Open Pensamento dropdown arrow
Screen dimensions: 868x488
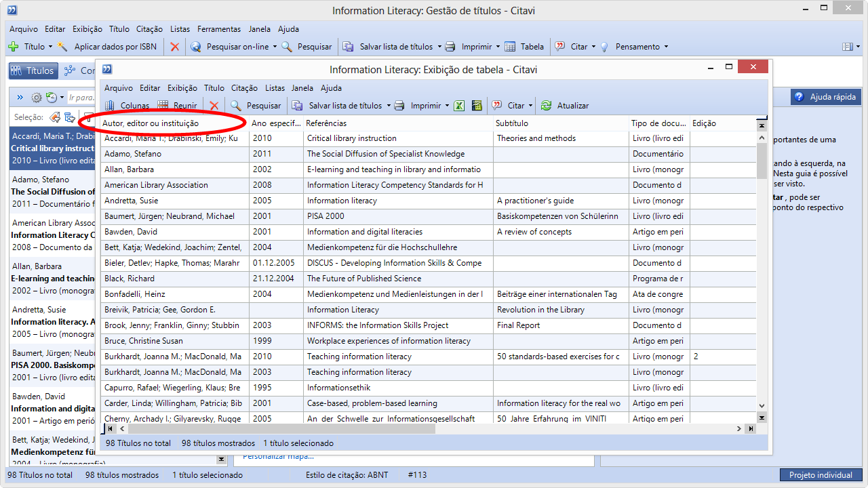666,47
